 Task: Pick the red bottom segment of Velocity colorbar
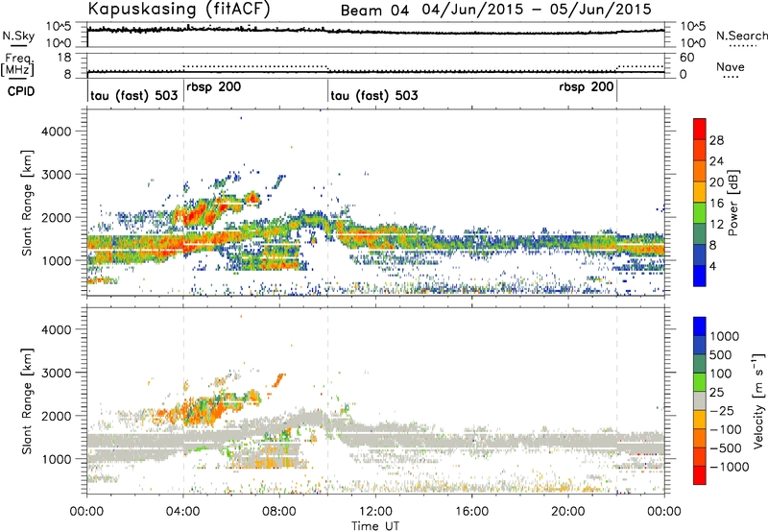click(700, 475)
